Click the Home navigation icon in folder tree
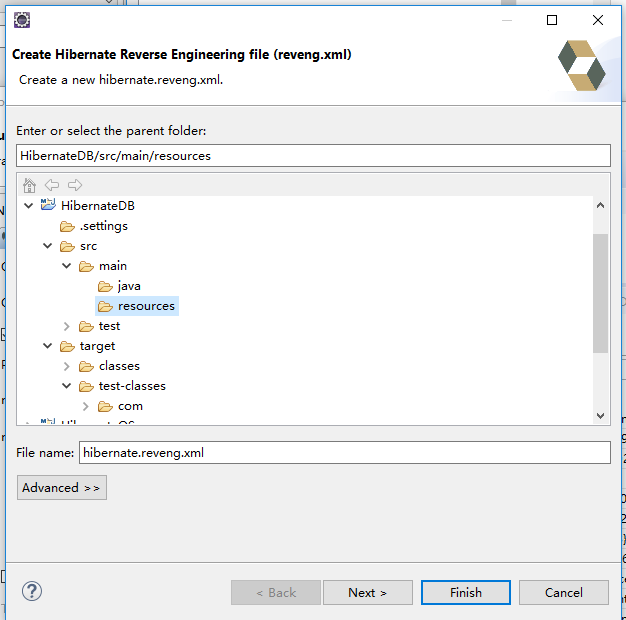 click(x=29, y=185)
